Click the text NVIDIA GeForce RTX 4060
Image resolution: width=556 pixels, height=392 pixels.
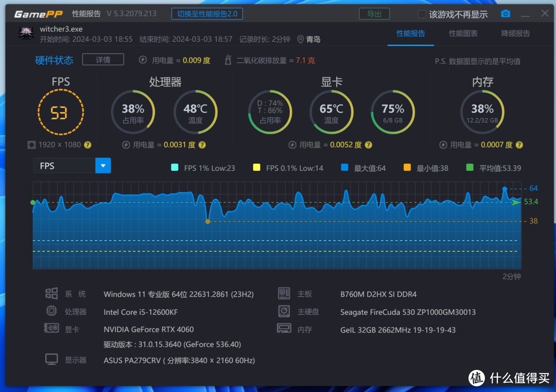149,329
